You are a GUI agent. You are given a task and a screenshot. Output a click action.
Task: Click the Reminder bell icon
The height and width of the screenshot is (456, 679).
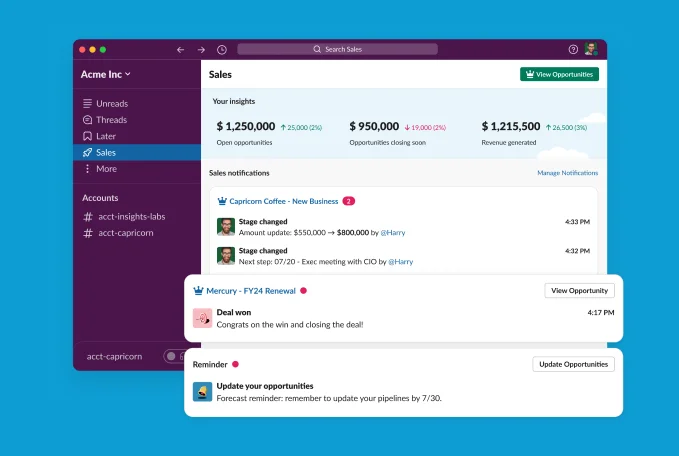(202, 392)
